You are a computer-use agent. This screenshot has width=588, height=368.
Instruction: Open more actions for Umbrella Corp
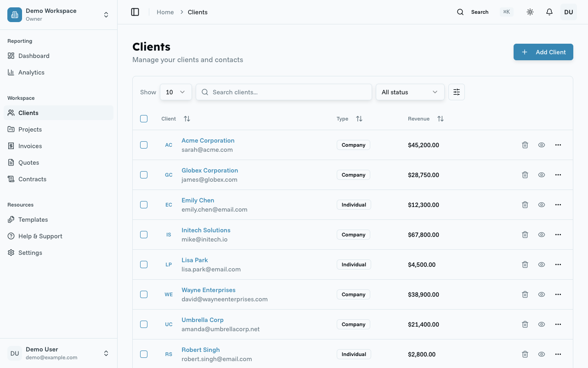click(x=558, y=324)
